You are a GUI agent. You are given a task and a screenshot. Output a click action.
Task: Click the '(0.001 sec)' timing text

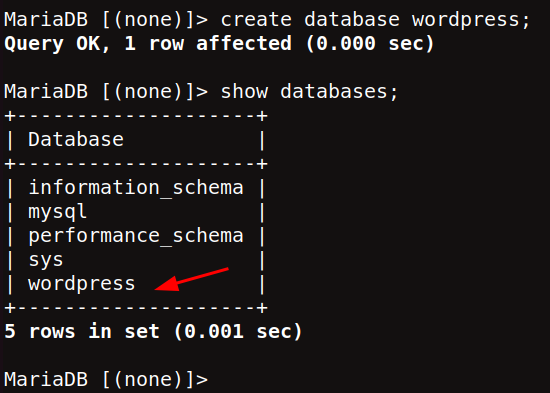[238, 332]
